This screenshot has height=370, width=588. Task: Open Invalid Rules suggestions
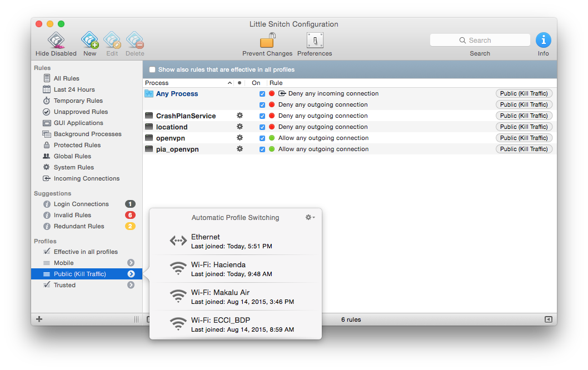pos(72,215)
